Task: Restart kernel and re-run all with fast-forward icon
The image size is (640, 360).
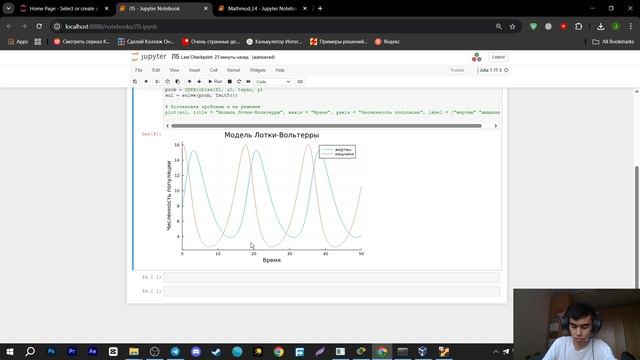Action: tap(248, 82)
